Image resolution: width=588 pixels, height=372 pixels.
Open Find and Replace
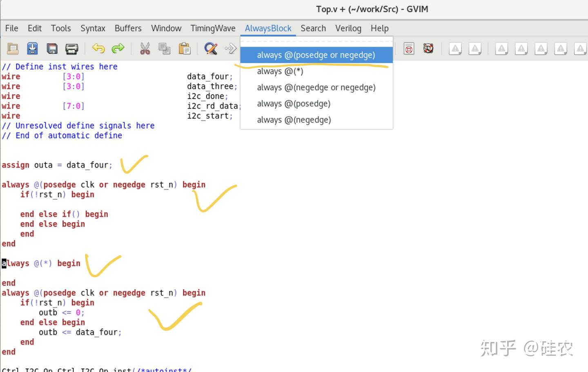pyautogui.click(x=210, y=49)
